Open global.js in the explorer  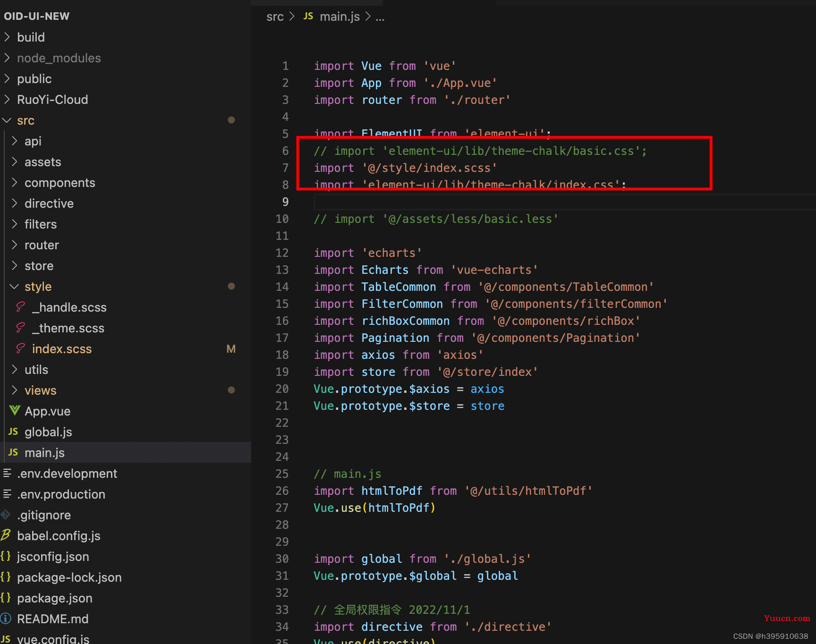coord(48,432)
